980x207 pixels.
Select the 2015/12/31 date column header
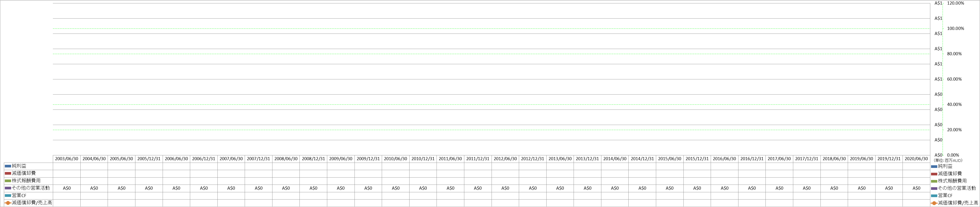tap(697, 159)
